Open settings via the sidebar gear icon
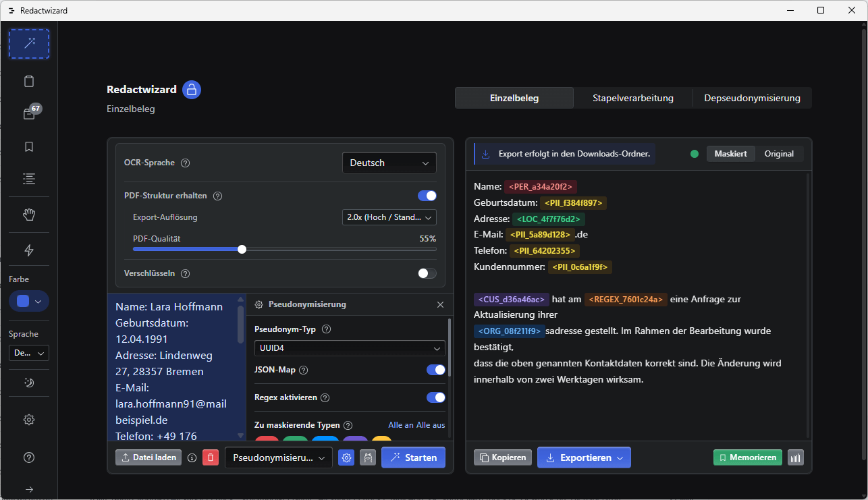Image resolution: width=868 pixels, height=500 pixels. [x=29, y=420]
